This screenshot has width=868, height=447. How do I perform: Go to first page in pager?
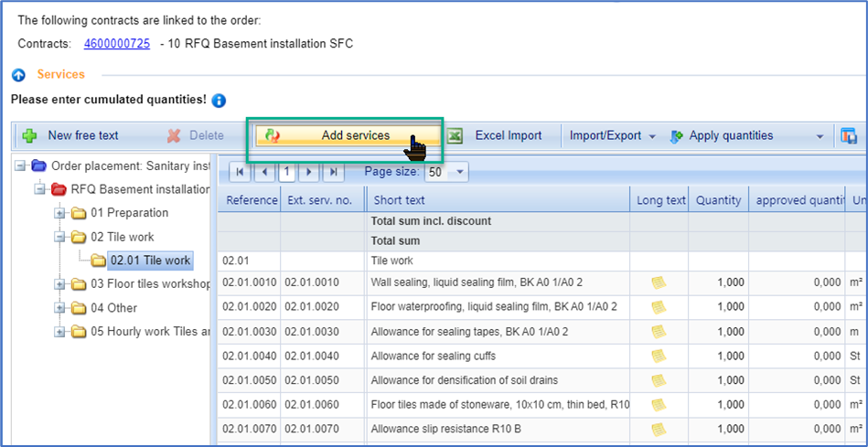[241, 171]
